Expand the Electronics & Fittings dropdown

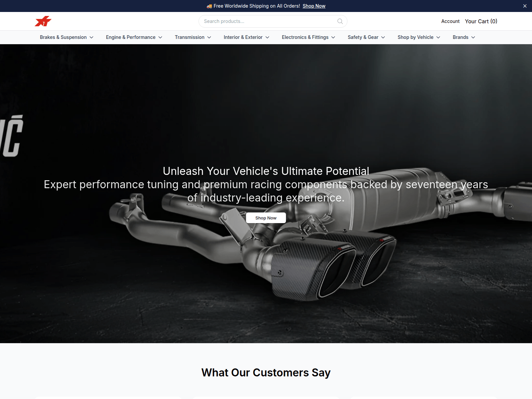(308, 37)
